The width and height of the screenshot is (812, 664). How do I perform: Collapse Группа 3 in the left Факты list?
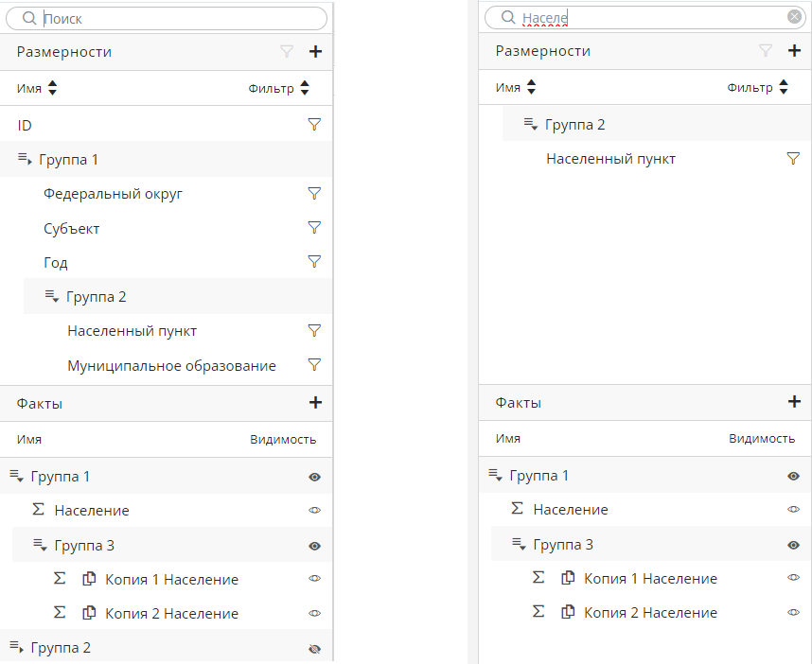pyautogui.click(x=40, y=545)
